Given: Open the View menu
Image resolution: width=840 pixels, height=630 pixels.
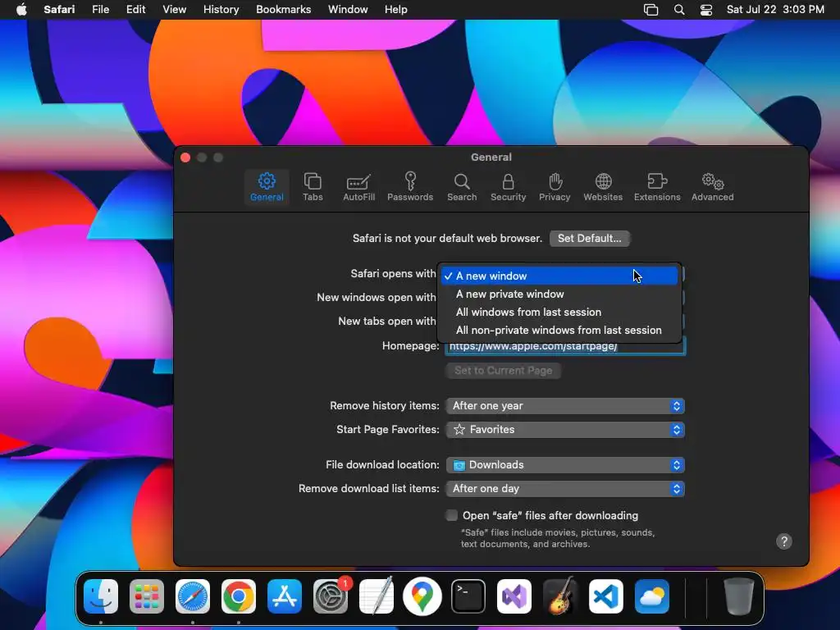Looking at the screenshot, I should pyautogui.click(x=174, y=10).
